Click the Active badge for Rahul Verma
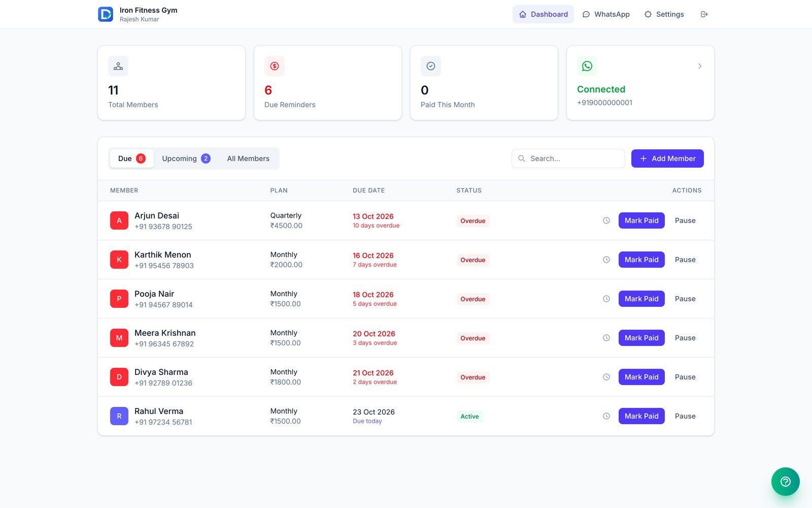Viewport: 812px width, 508px height. tap(470, 416)
